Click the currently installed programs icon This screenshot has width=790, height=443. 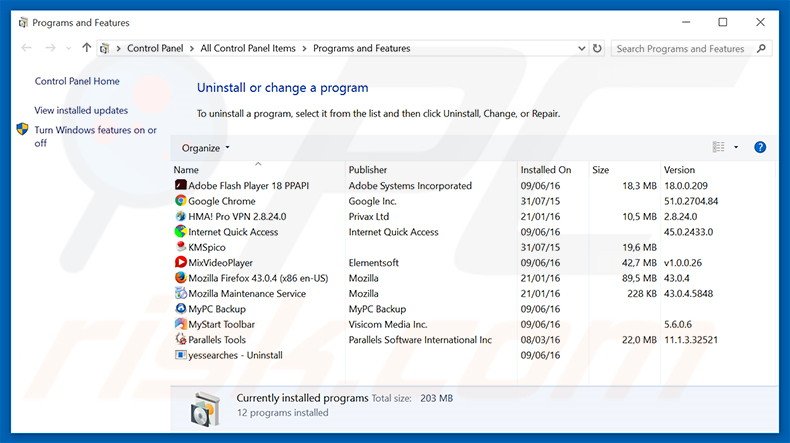[x=206, y=409]
